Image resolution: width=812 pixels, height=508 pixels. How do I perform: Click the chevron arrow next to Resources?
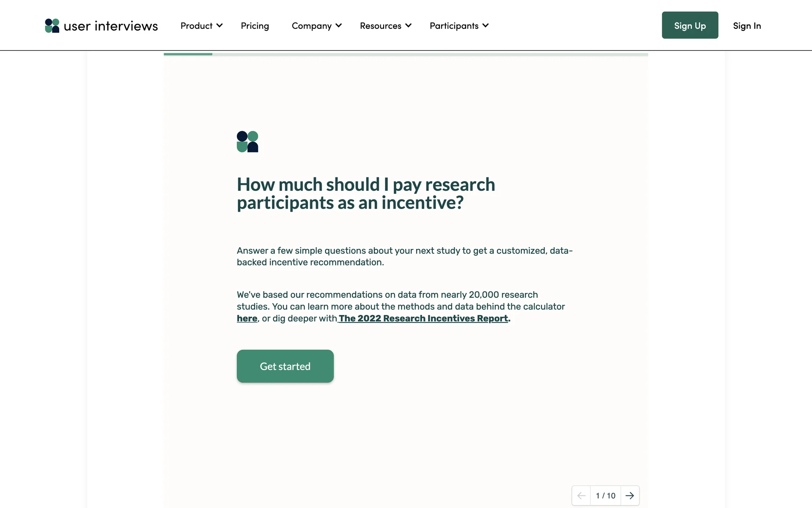point(408,25)
